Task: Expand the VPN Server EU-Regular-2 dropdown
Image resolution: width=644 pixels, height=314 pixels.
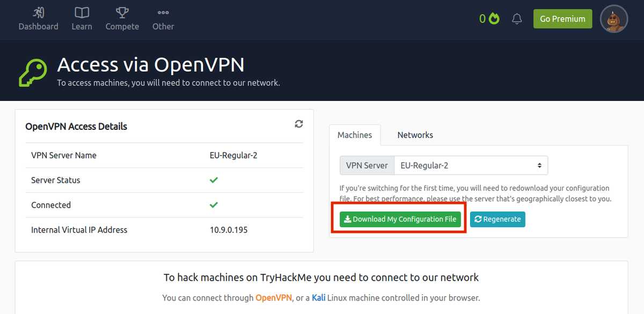Action: point(471,165)
